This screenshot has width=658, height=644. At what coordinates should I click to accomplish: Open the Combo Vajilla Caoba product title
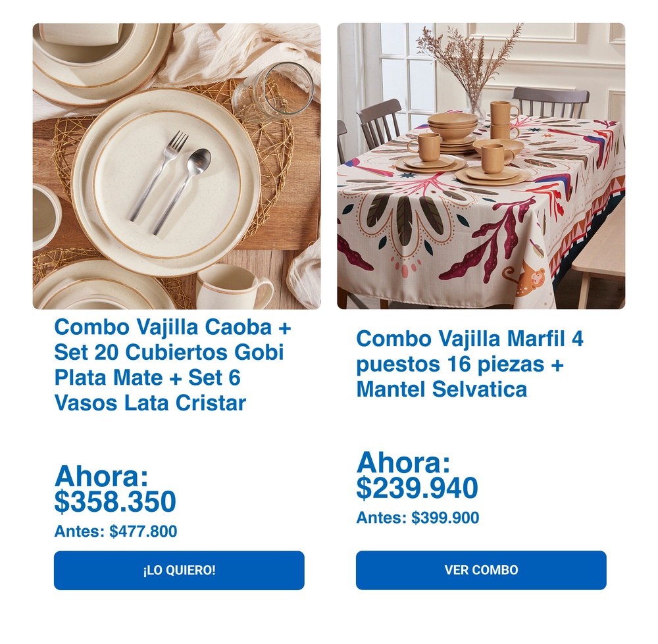click(172, 364)
